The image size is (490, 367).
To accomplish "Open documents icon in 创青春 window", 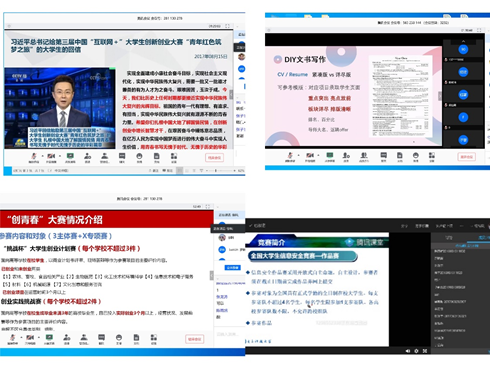I will click(136, 338).
